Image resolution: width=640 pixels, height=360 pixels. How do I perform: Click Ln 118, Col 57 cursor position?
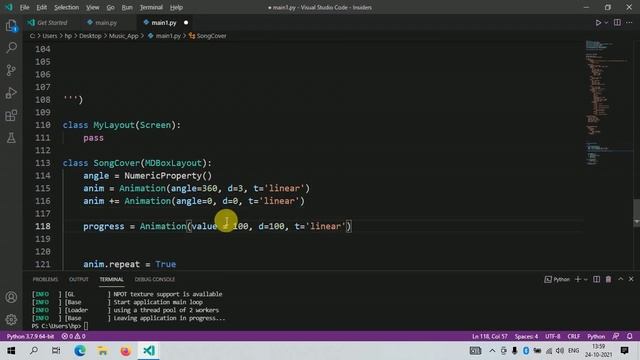point(489,336)
